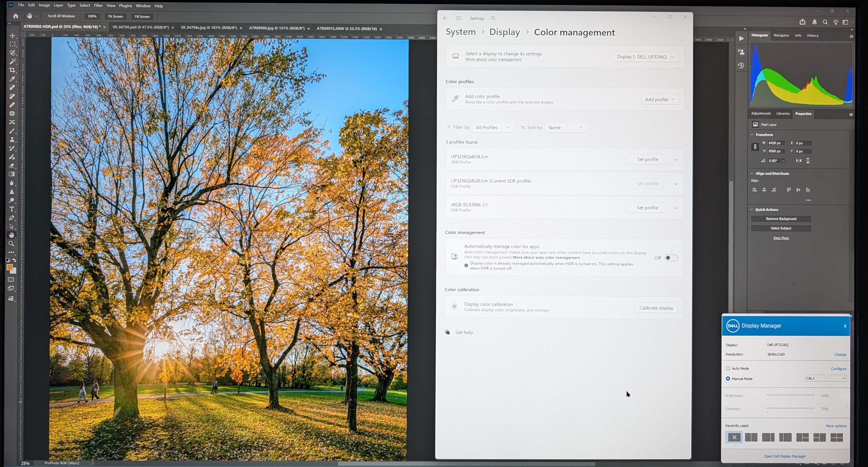Open the Filter menu in Photoshop
This screenshot has width=868, height=467.
point(98,5)
